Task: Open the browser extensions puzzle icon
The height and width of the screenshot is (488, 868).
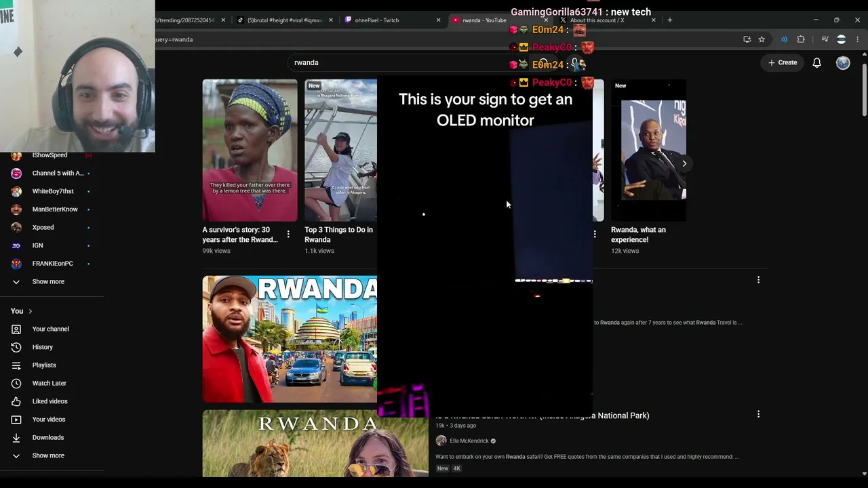Action: pyautogui.click(x=801, y=39)
